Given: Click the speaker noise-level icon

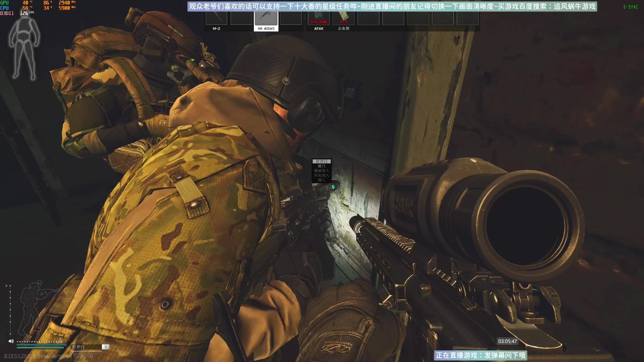Looking at the screenshot, I should pyautogui.click(x=11, y=341).
